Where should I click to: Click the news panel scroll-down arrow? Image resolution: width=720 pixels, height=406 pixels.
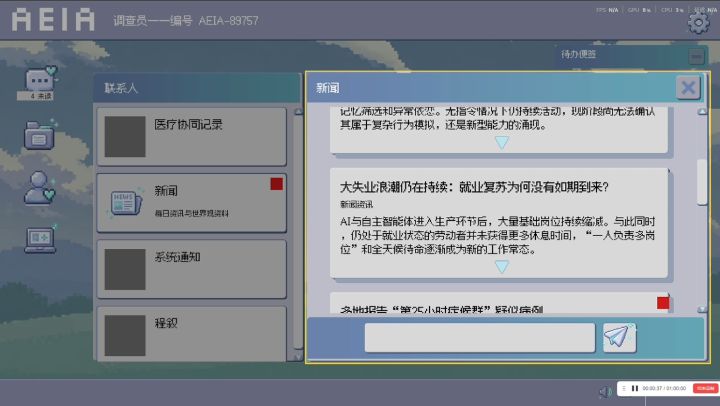(x=702, y=309)
